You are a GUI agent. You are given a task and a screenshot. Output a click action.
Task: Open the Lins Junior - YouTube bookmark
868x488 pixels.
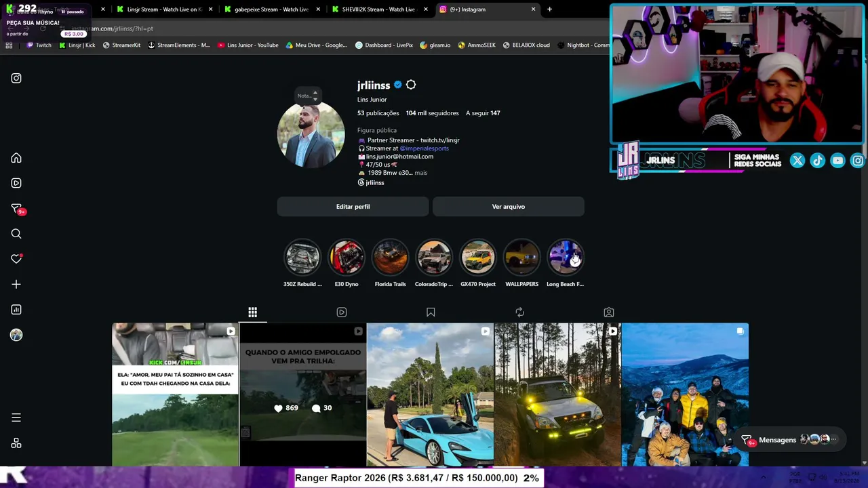click(248, 45)
